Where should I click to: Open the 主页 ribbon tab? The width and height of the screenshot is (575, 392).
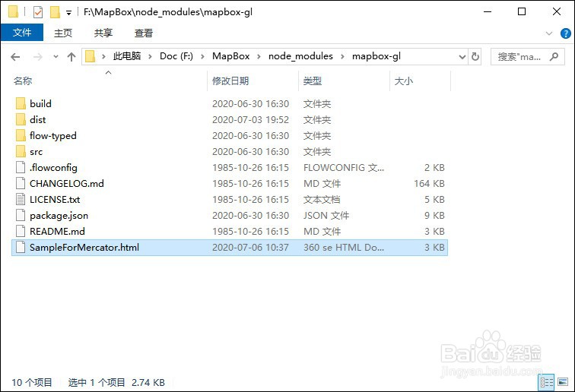pos(63,33)
